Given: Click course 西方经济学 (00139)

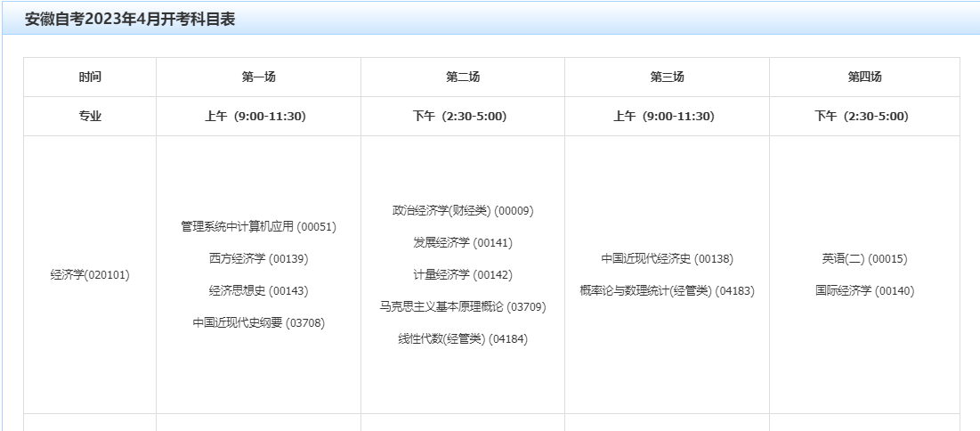Looking at the screenshot, I should coord(258,258).
